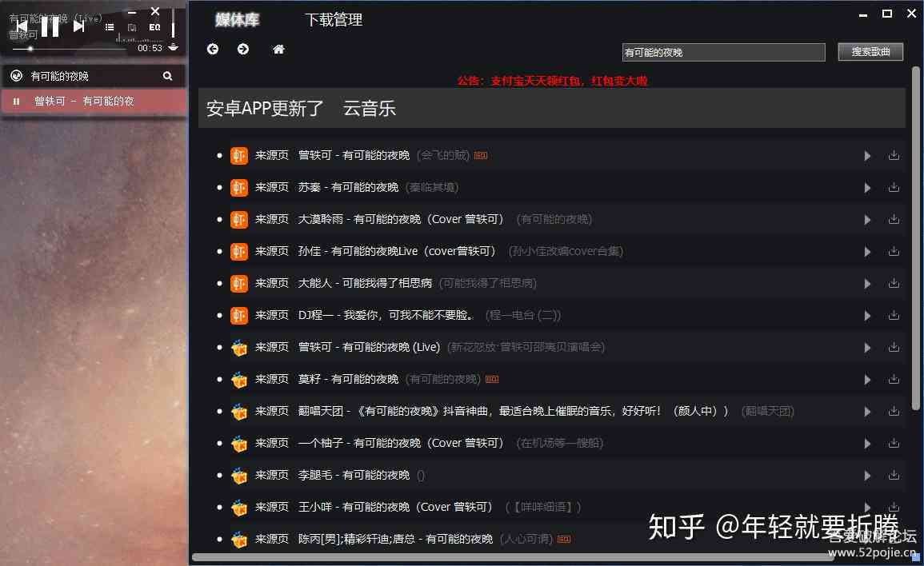
Task: Go back with the left arrow
Action: coord(213,49)
